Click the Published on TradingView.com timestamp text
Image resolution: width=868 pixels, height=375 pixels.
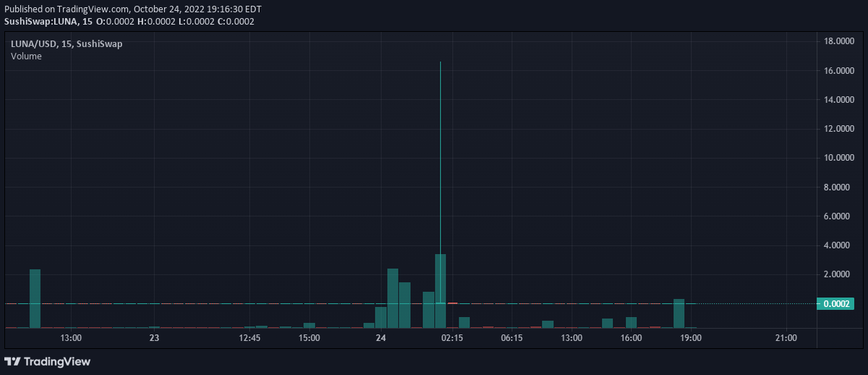point(133,9)
